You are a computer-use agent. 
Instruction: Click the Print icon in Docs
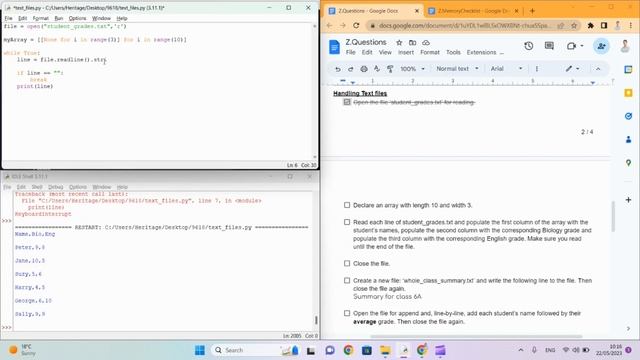(x=364, y=69)
